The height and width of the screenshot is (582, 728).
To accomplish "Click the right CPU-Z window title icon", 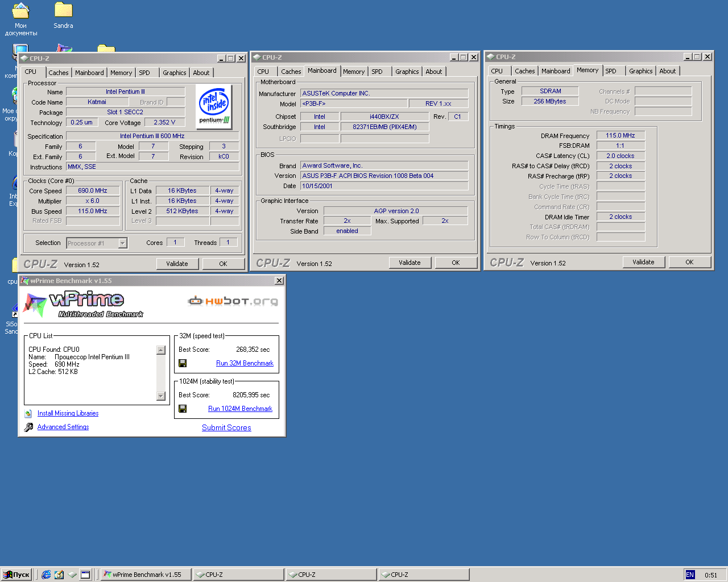I will [490, 57].
